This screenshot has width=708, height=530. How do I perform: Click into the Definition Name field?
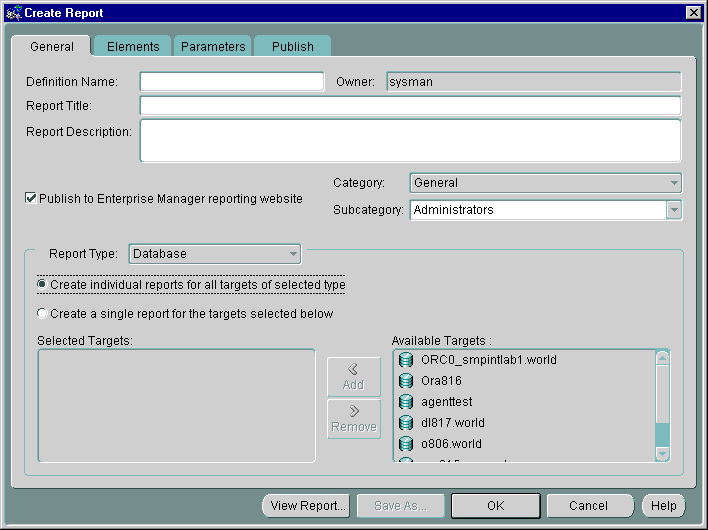coord(232,82)
